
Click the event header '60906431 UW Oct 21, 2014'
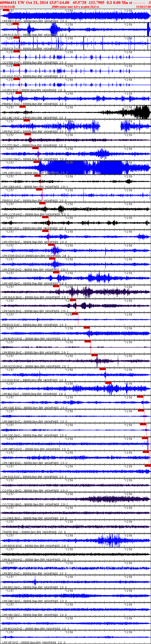coord(24,3)
